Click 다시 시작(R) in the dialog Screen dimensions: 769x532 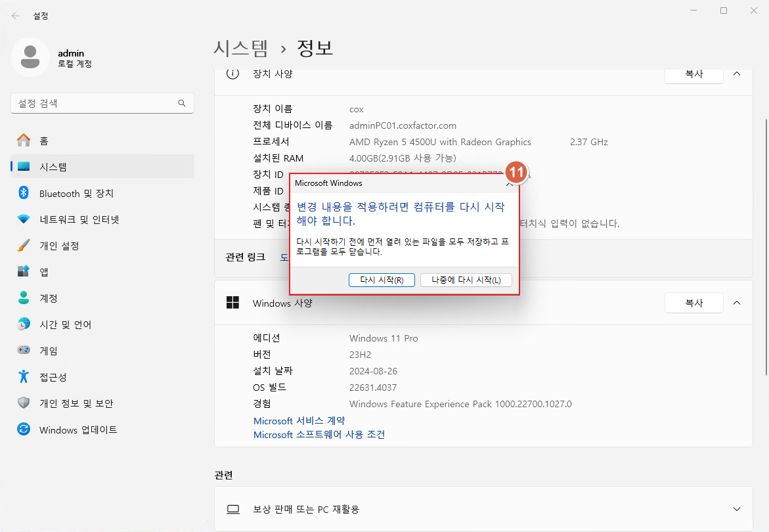pos(382,280)
